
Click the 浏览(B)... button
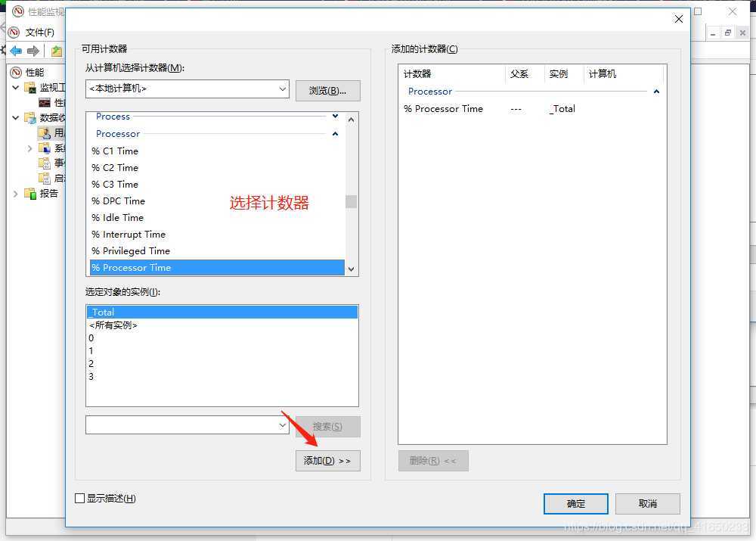(327, 91)
